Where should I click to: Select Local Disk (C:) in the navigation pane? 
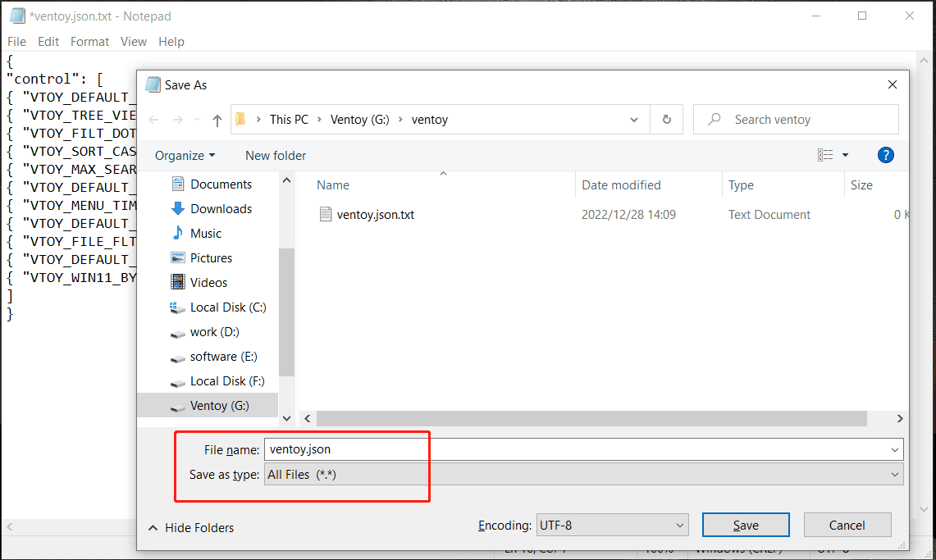pos(228,307)
